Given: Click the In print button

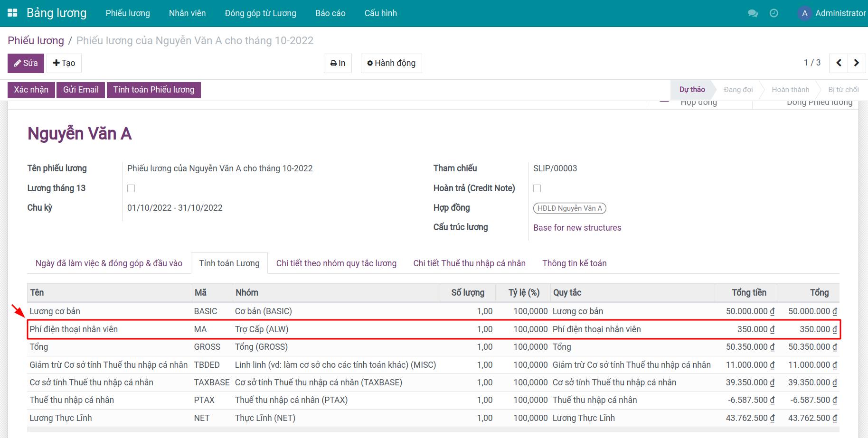Looking at the screenshot, I should click(x=338, y=63).
